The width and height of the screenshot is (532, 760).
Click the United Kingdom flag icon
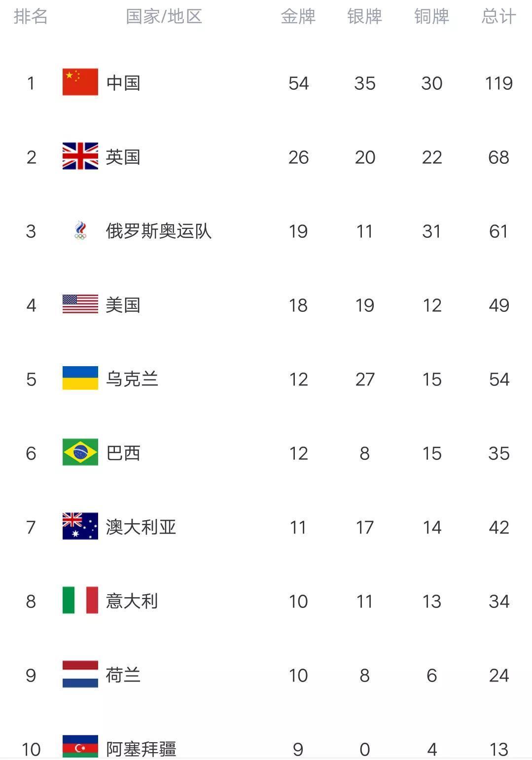tap(80, 156)
